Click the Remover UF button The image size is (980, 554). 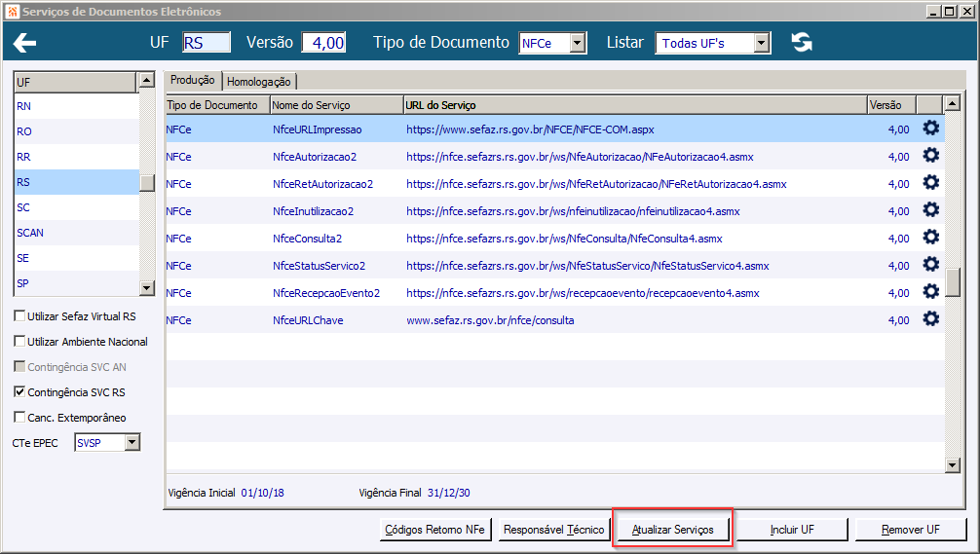[911, 530]
